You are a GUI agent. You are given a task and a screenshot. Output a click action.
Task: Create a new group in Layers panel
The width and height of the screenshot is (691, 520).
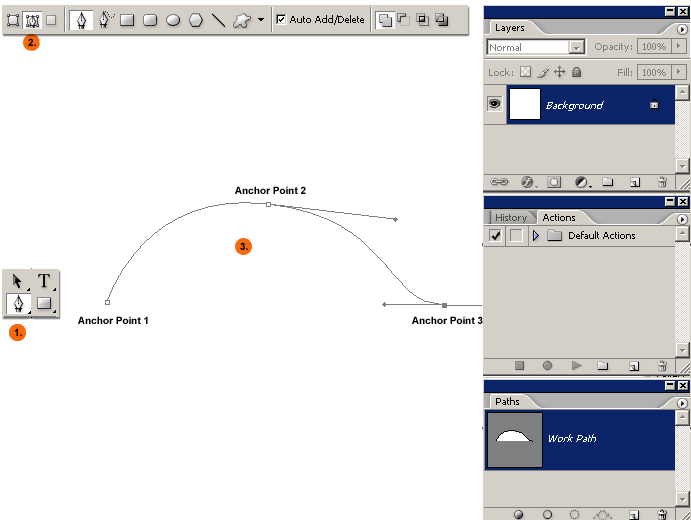tap(608, 182)
